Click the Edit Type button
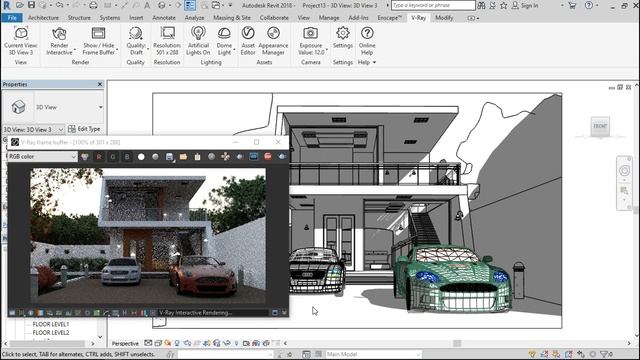Image resolution: width=640 pixels, height=360 pixels. tap(84, 129)
